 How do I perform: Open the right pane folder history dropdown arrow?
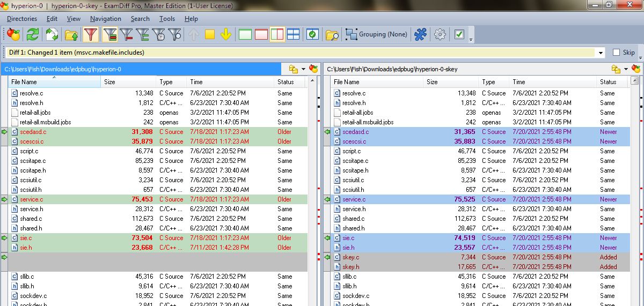pos(626,69)
